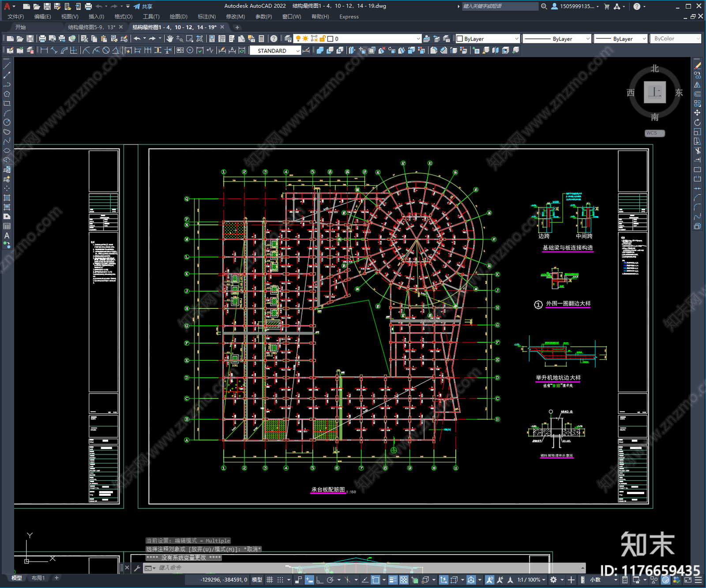This screenshot has width=706, height=588.
Task: Click the 共享 share button
Action: (143, 6)
